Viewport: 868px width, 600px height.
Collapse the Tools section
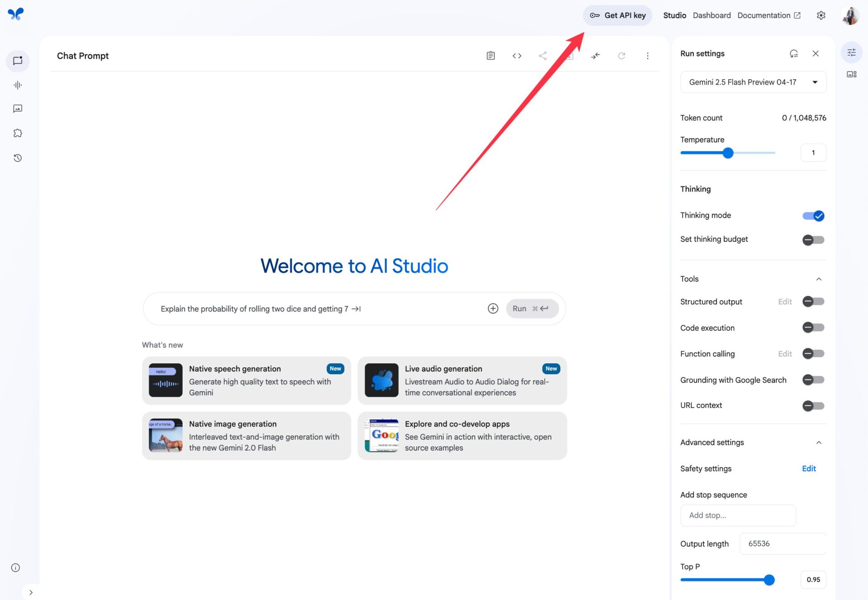pos(819,279)
